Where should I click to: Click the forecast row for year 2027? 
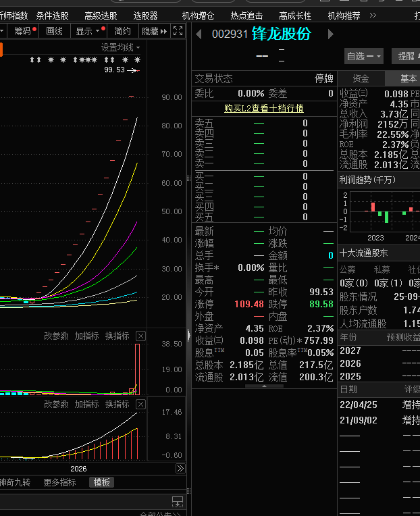click(379, 351)
